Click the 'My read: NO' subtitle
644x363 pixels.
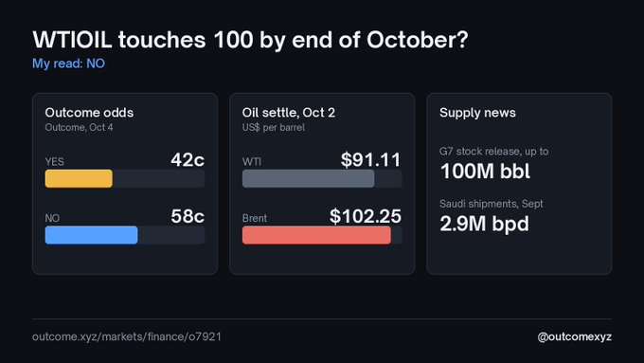point(68,64)
